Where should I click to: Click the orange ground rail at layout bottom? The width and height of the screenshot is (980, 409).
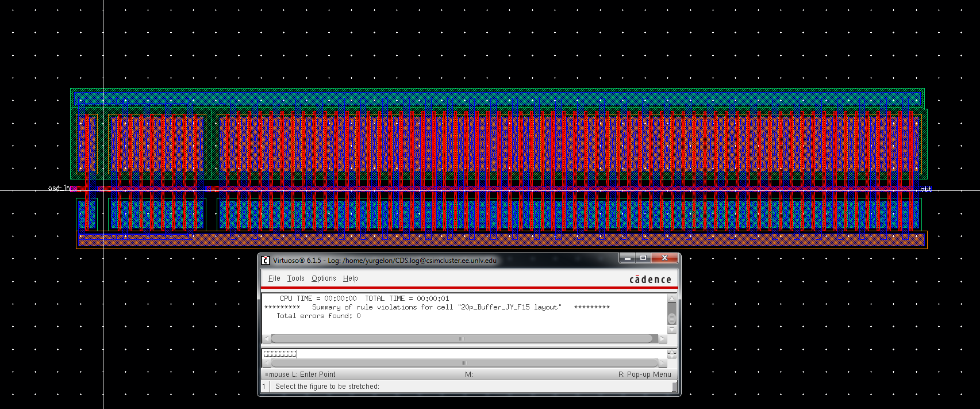(x=501, y=241)
